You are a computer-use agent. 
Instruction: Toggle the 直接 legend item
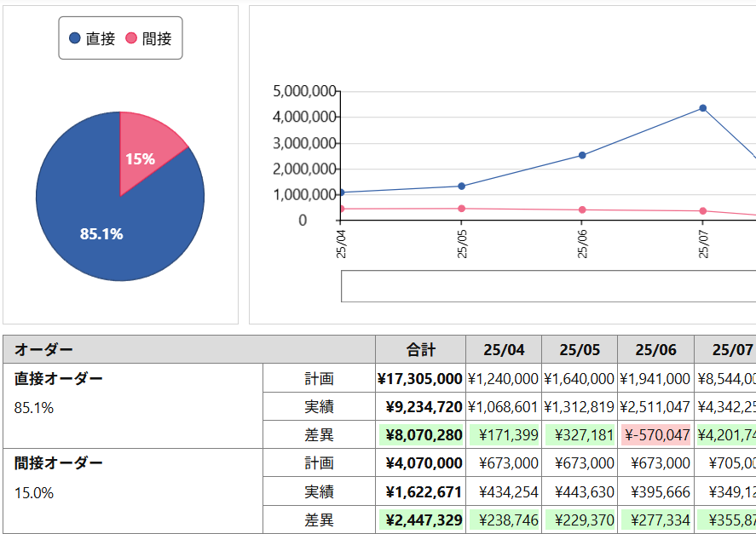coord(92,38)
